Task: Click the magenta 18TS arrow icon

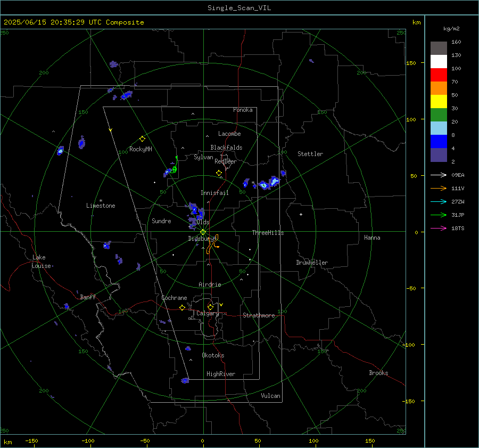Action: tap(439, 229)
